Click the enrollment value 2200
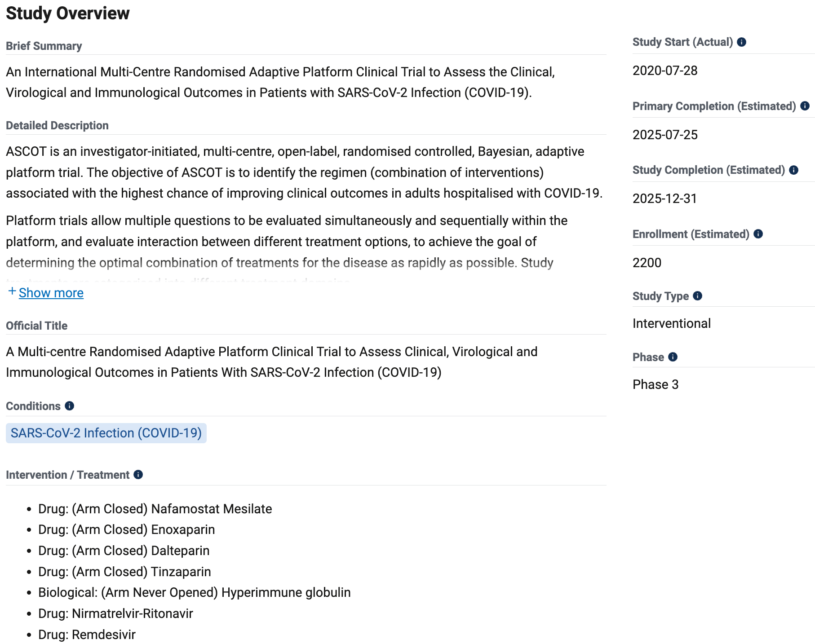This screenshot has width=815, height=644. point(647,263)
